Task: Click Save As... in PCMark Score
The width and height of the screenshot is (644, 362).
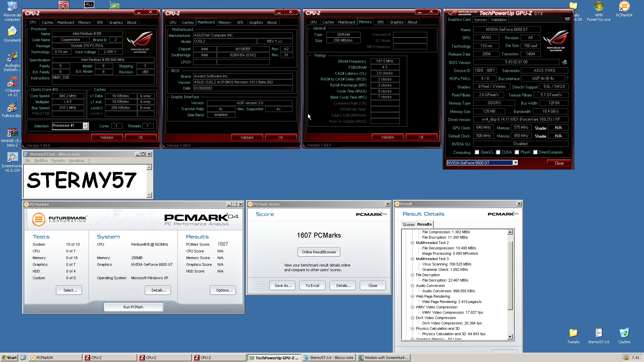Action: click(x=282, y=286)
